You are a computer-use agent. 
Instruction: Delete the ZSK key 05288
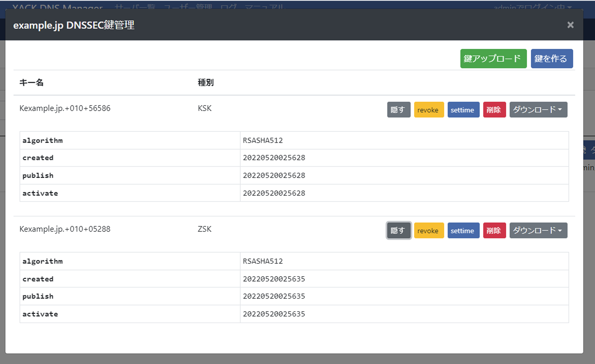494,230
